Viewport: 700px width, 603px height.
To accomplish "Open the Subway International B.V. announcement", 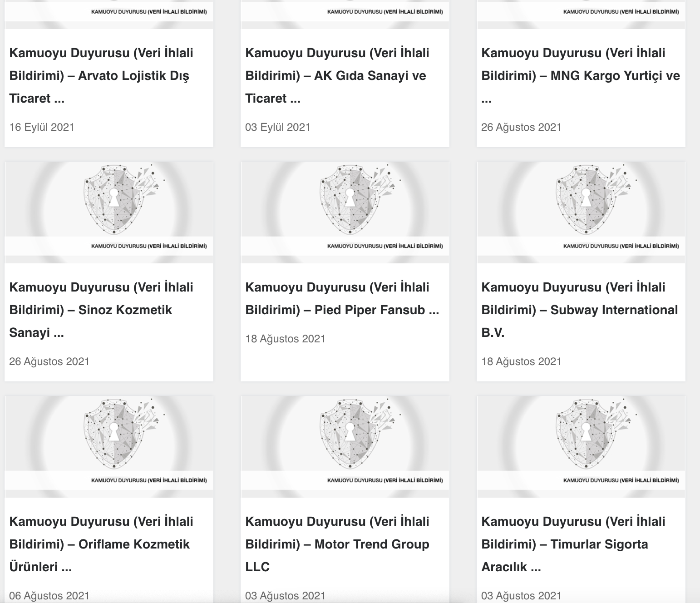I will (580, 310).
